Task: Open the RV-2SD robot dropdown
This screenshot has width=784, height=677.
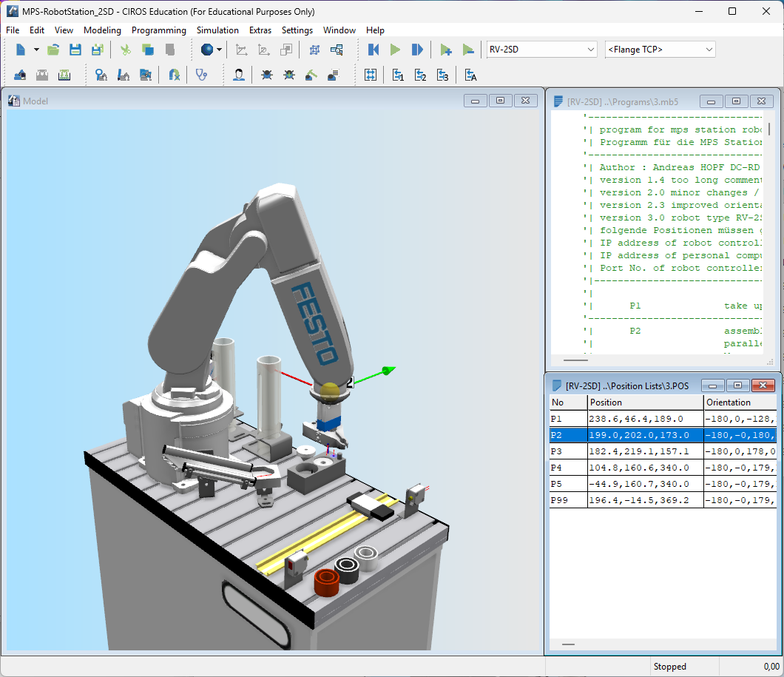Action: (x=541, y=50)
